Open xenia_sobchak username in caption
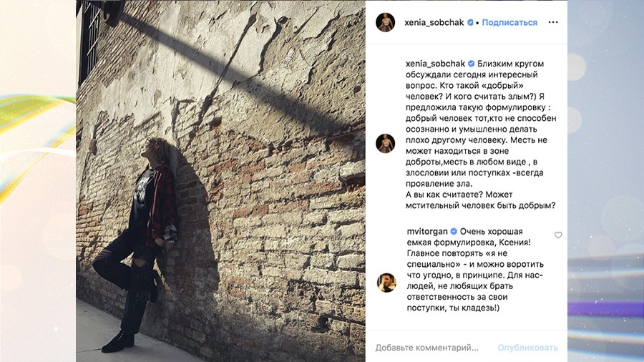Image resolution: width=644 pixels, height=362 pixels. click(x=435, y=64)
